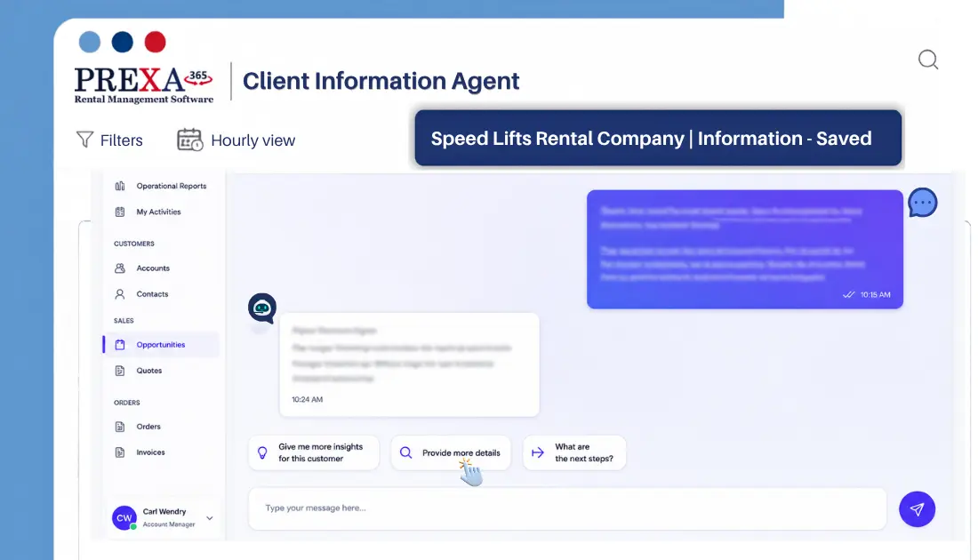The width and height of the screenshot is (978, 560).
Task: Click the Contacts person icon
Action: [x=120, y=294]
